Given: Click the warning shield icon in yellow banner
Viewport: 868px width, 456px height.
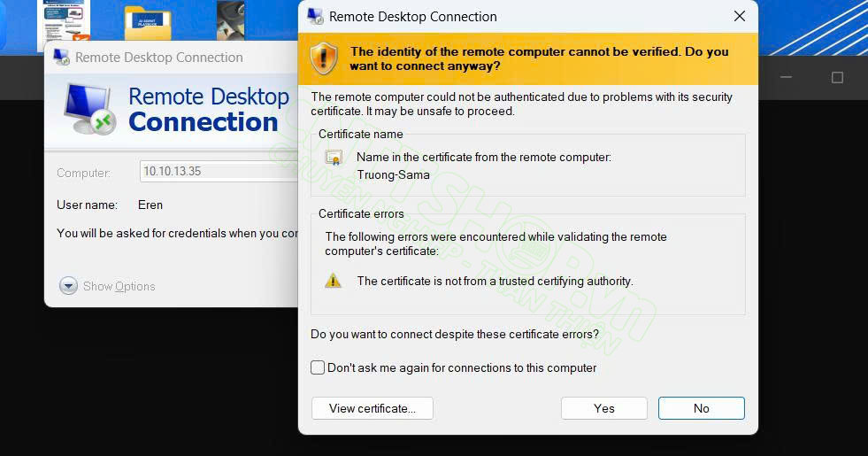Looking at the screenshot, I should [x=324, y=58].
